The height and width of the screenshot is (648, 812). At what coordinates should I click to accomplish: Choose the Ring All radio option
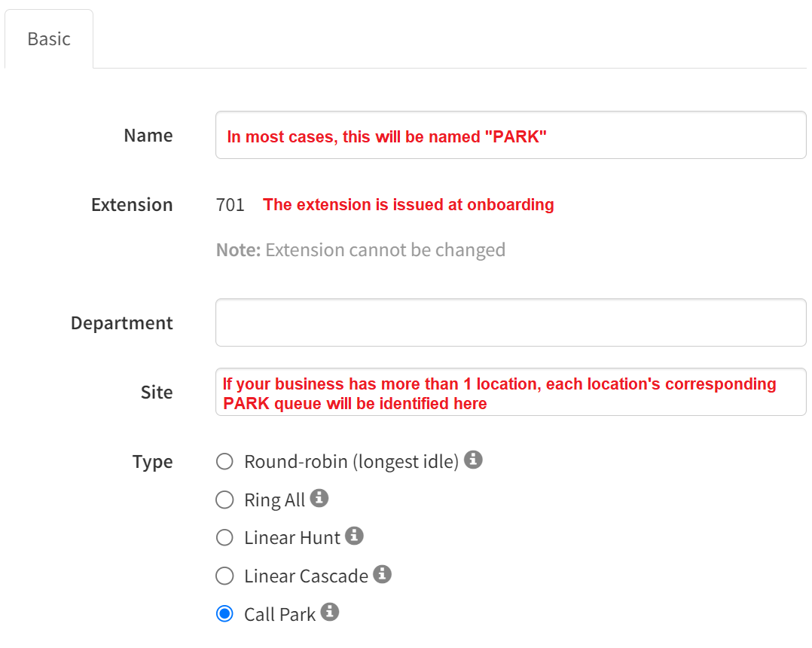(x=224, y=500)
